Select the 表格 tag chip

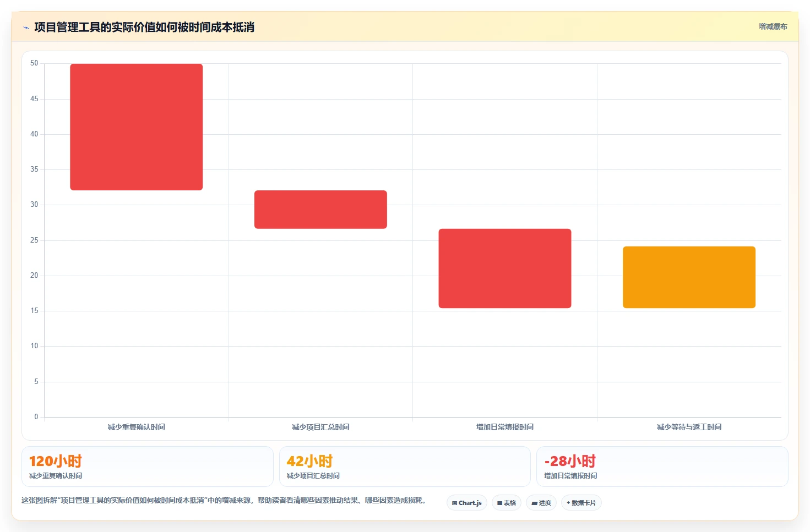coord(507,503)
